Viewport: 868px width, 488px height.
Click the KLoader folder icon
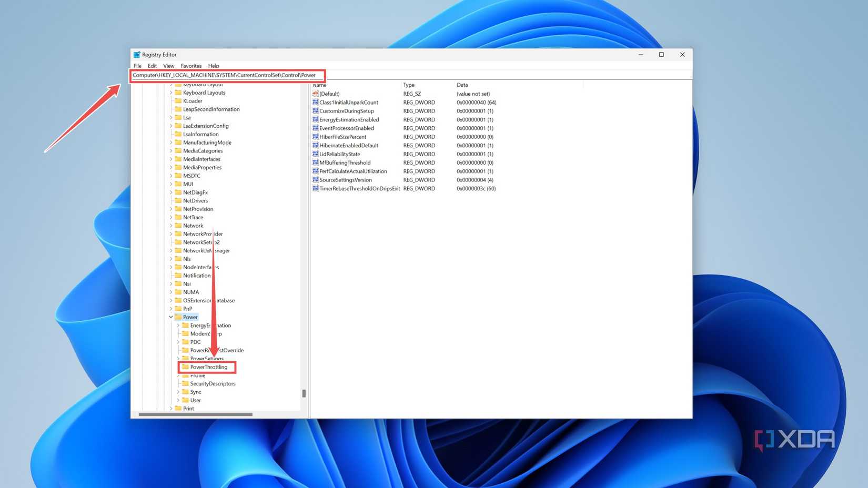coord(178,101)
